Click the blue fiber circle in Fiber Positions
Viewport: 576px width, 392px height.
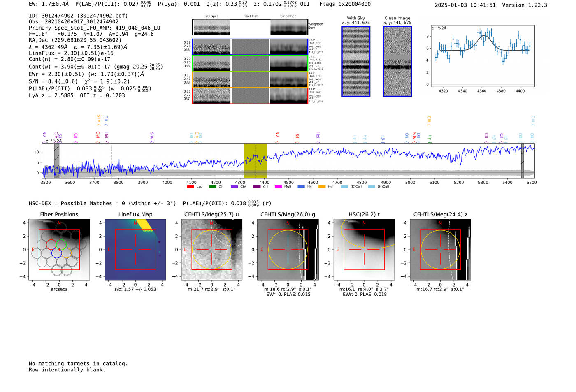(x=57, y=253)
